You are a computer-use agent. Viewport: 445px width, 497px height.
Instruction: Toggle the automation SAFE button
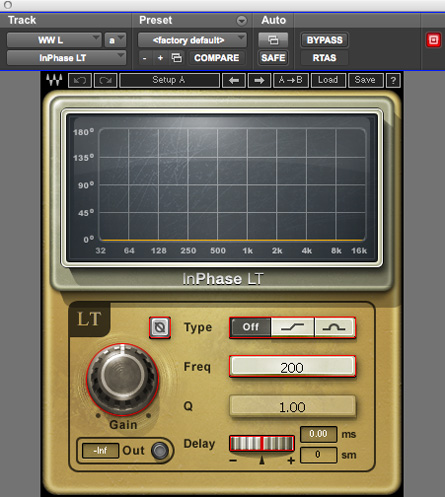pos(273,58)
